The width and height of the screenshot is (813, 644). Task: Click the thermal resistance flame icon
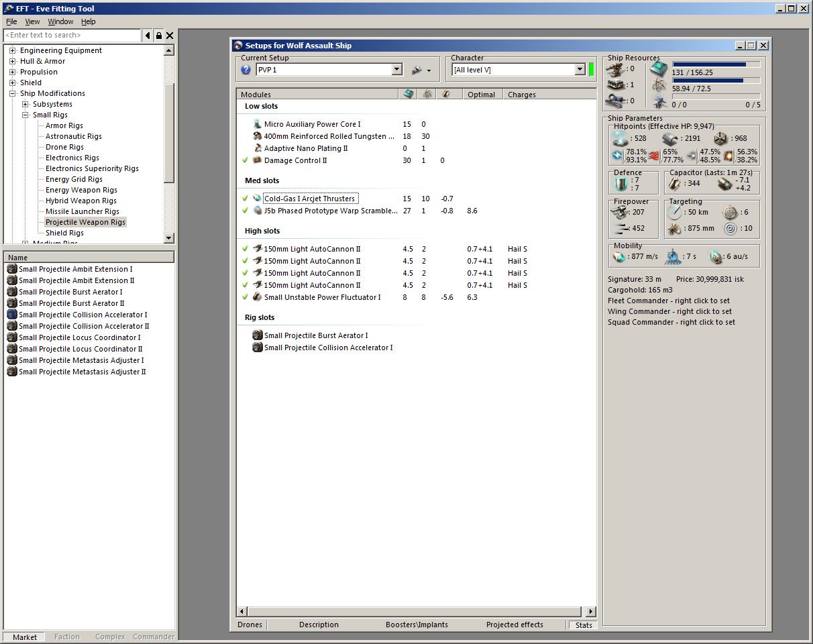(653, 156)
